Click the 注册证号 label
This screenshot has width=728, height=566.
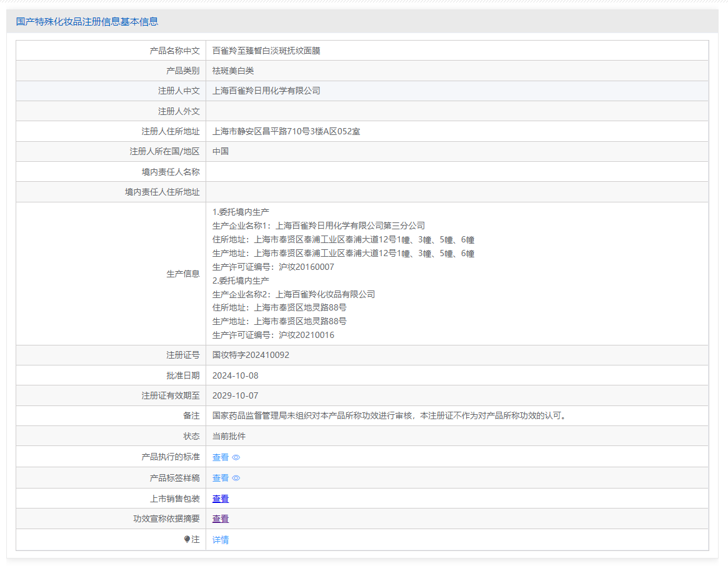pos(183,355)
